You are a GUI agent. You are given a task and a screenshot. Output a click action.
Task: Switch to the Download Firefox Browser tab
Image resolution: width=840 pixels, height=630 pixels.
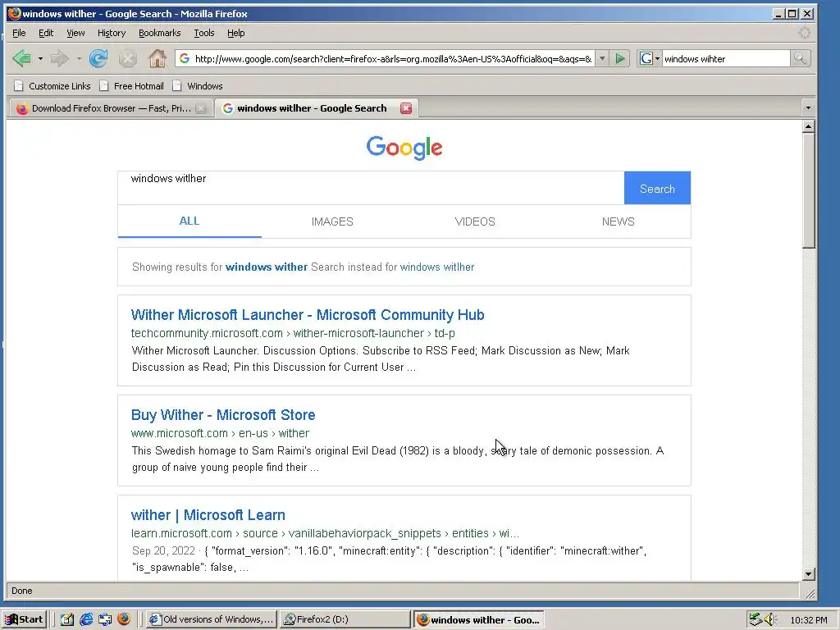tap(111, 108)
